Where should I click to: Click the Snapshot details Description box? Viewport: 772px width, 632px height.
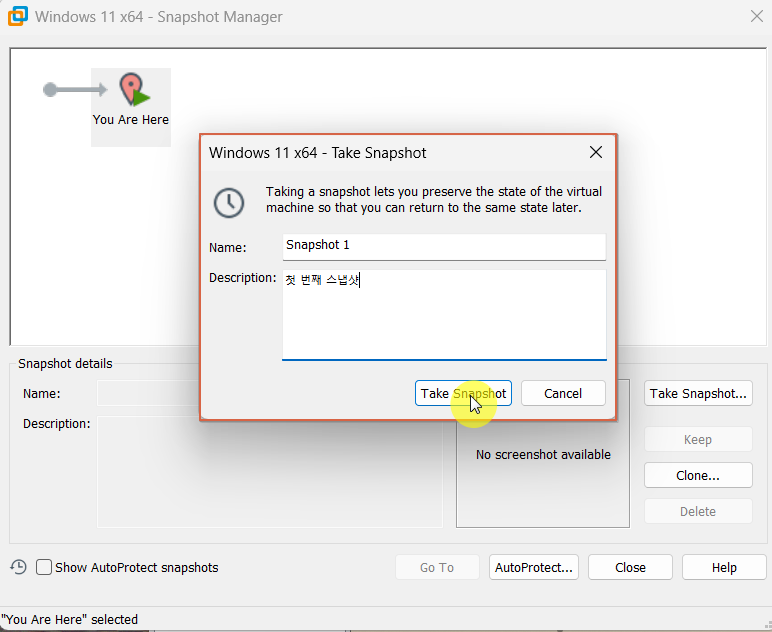coord(270,472)
